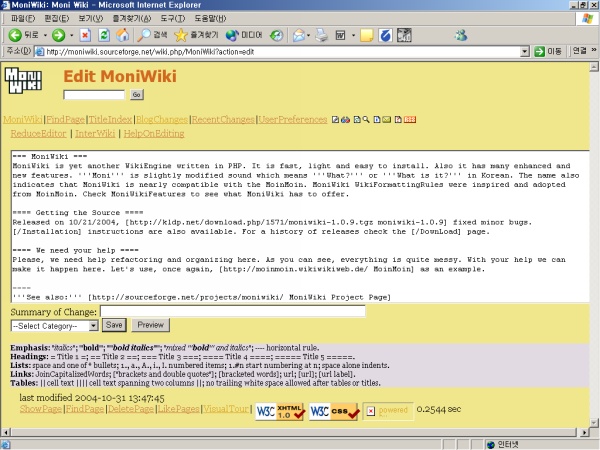This screenshot has width=600, height=450.
Task: Go to the Home page icon
Action: [122, 35]
